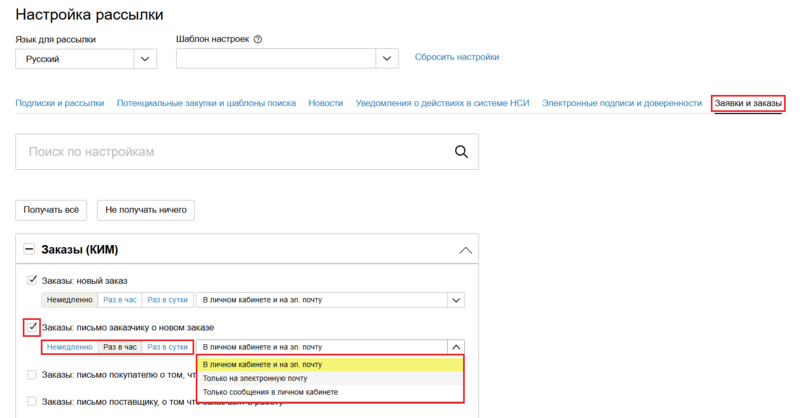Open delivery method dropdown for новый заказ
Screen dimensions: 800x418
[x=456, y=299]
